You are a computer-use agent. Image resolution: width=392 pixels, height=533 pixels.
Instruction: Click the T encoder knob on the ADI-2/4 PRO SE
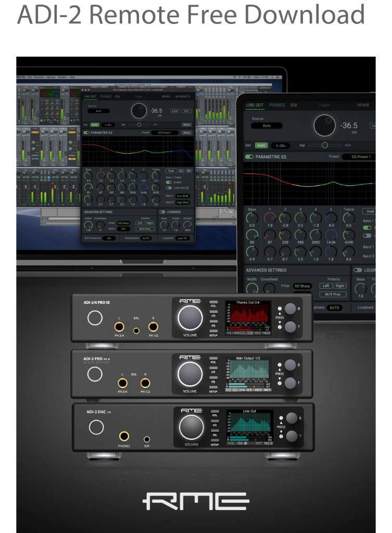pyautogui.click(x=290, y=327)
